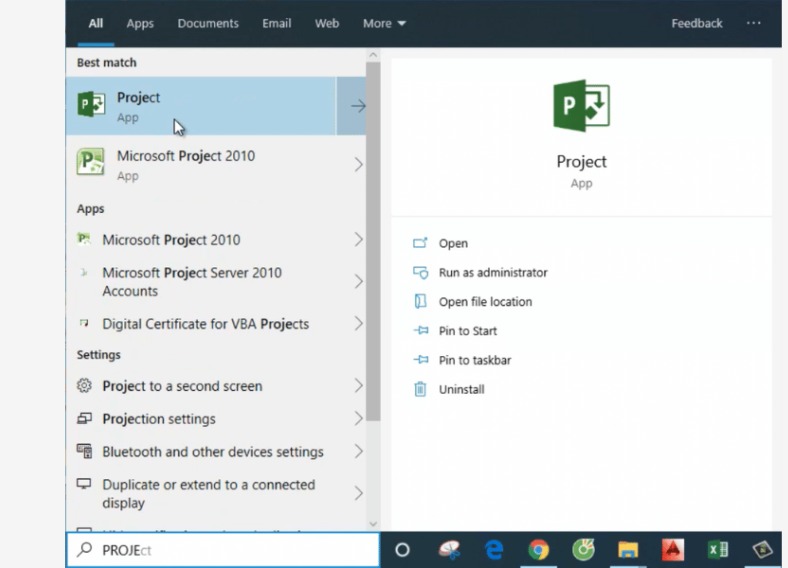
Task: Open File Explorer from the taskbar
Action: tap(628, 549)
